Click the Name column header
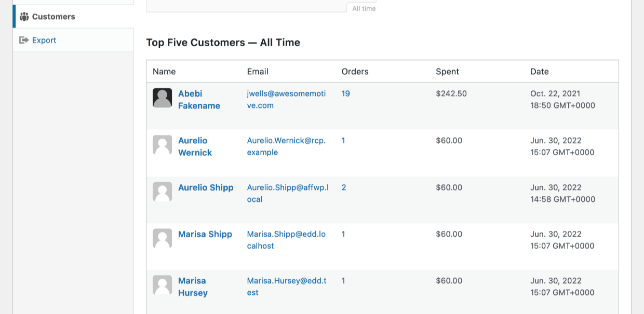644x314 pixels. tap(164, 71)
